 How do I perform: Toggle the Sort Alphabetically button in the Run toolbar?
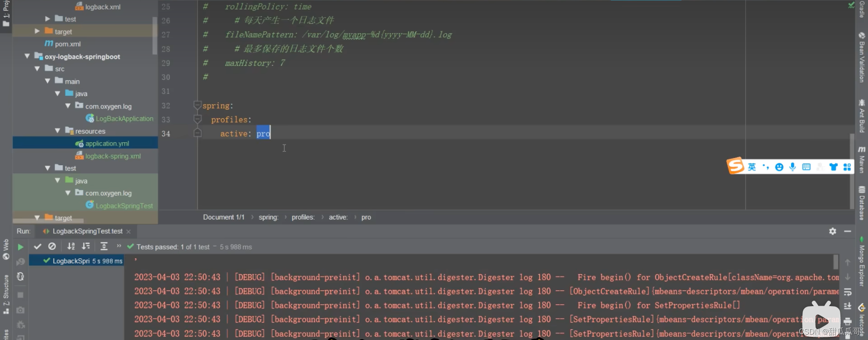click(71, 247)
